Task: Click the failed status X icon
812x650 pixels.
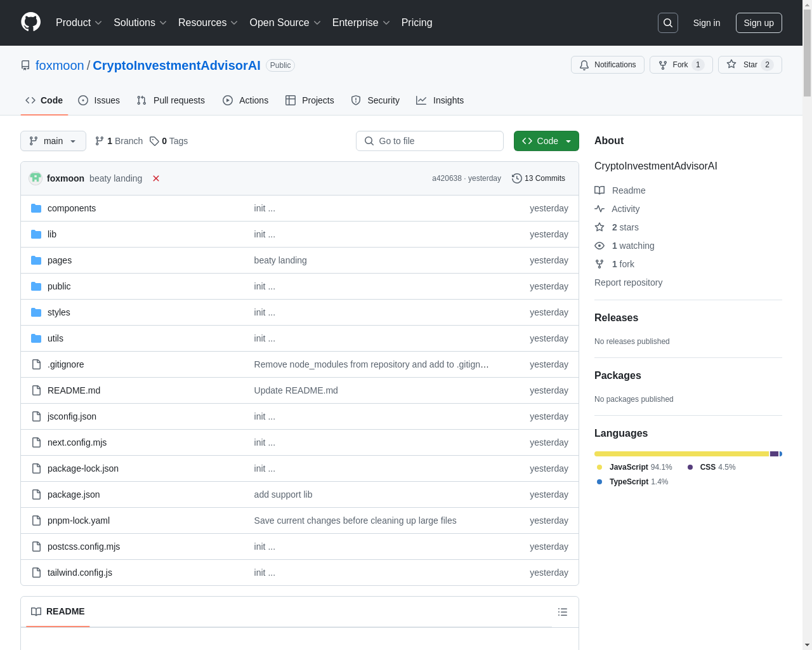Action: [156, 178]
